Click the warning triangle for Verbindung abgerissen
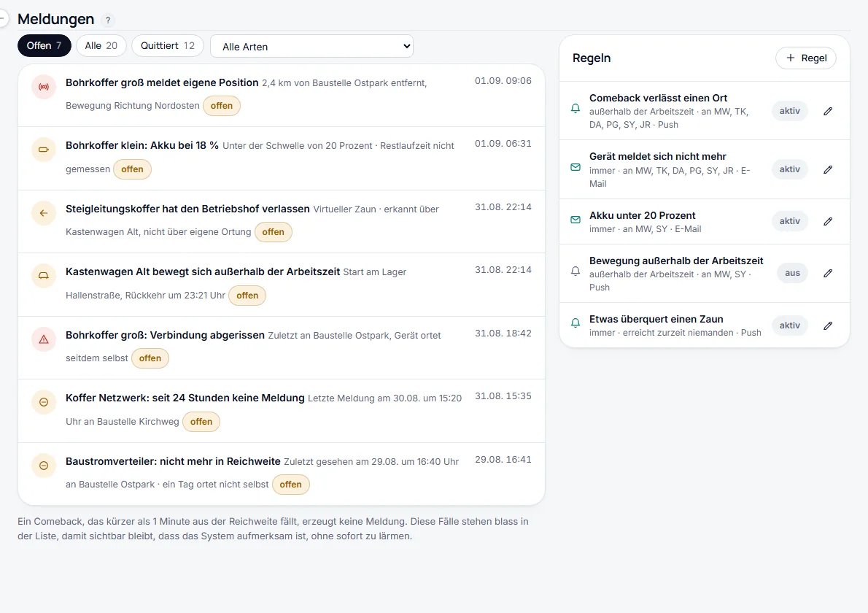 pyautogui.click(x=44, y=339)
